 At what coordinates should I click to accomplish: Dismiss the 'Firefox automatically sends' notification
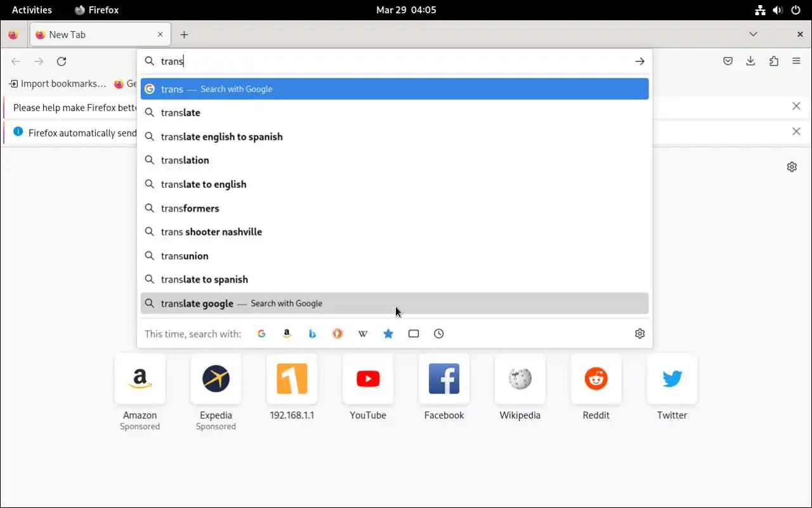pyautogui.click(x=796, y=131)
